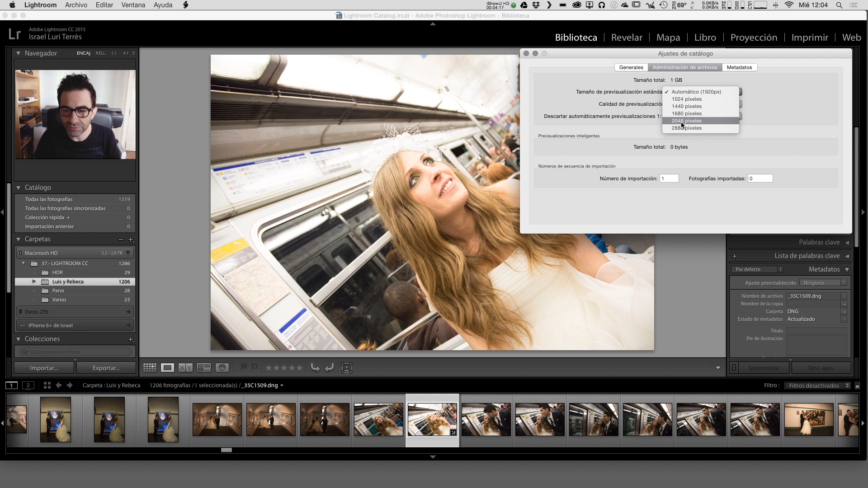Open People face view icon
868x488 pixels.
(222, 368)
